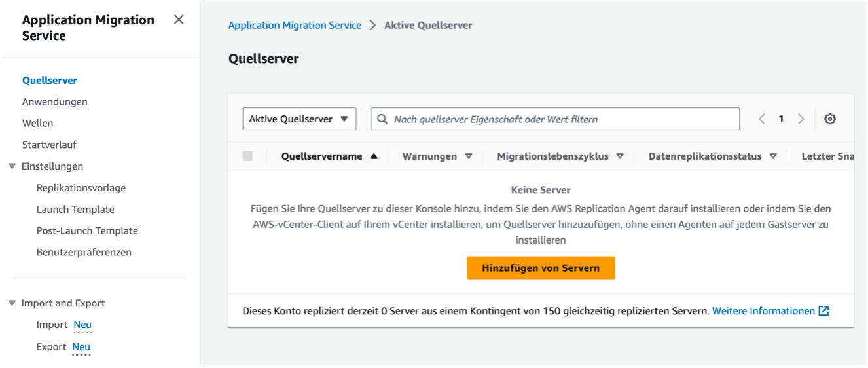Toggle select-all servers checkbox
The width and height of the screenshot is (868, 368).
[247, 156]
